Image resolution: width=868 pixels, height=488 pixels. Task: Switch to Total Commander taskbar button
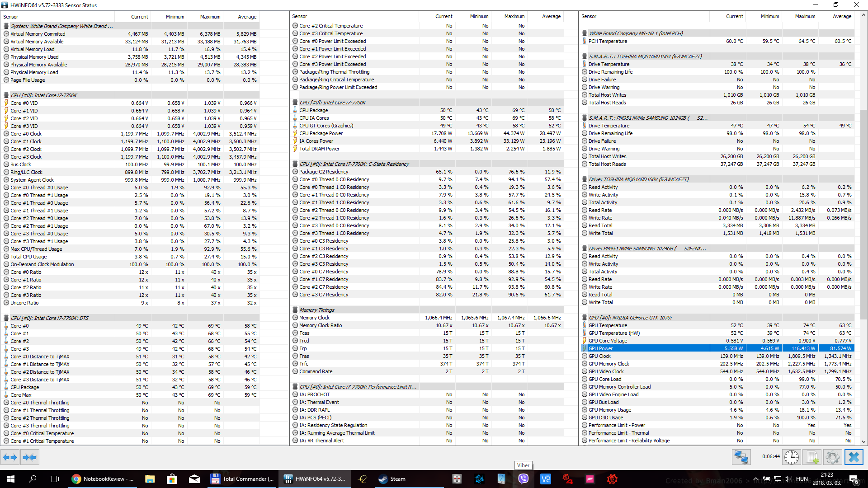coord(243,479)
